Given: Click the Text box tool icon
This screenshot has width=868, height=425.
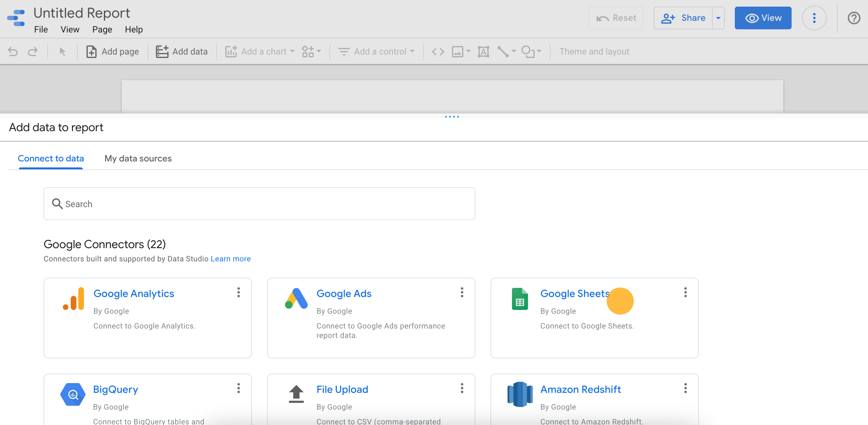Looking at the screenshot, I should 483,51.
